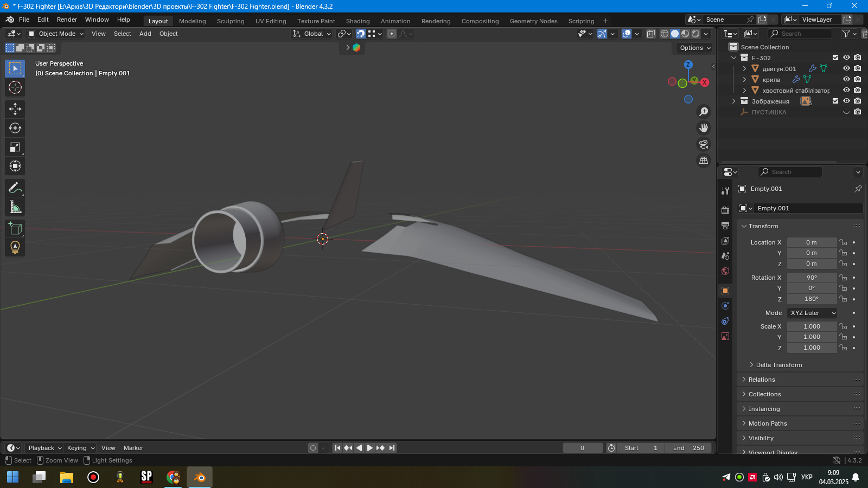Image resolution: width=868 pixels, height=488 pixels.
Task: Select the Add Cube tool
Action: tap(15, 228)
